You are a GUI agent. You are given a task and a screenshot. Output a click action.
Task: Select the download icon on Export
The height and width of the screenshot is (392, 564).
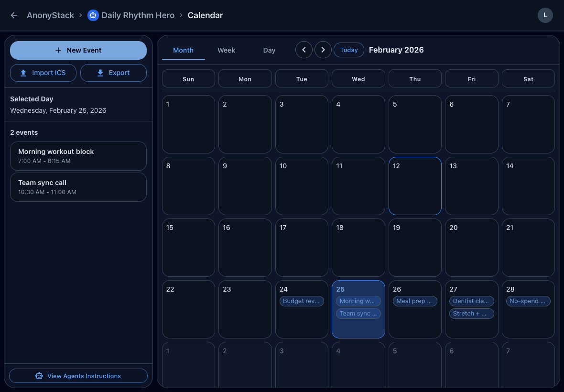pos(100,73)
